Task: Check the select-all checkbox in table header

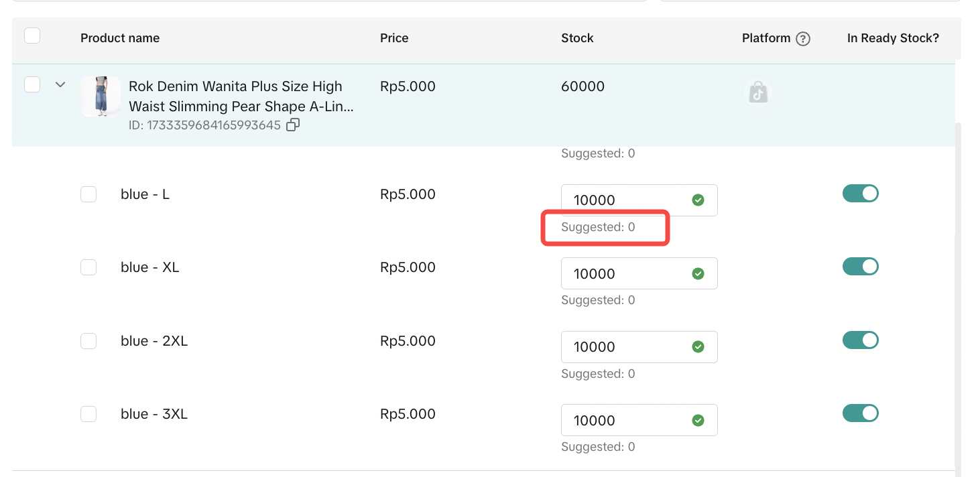Action: 32,36
